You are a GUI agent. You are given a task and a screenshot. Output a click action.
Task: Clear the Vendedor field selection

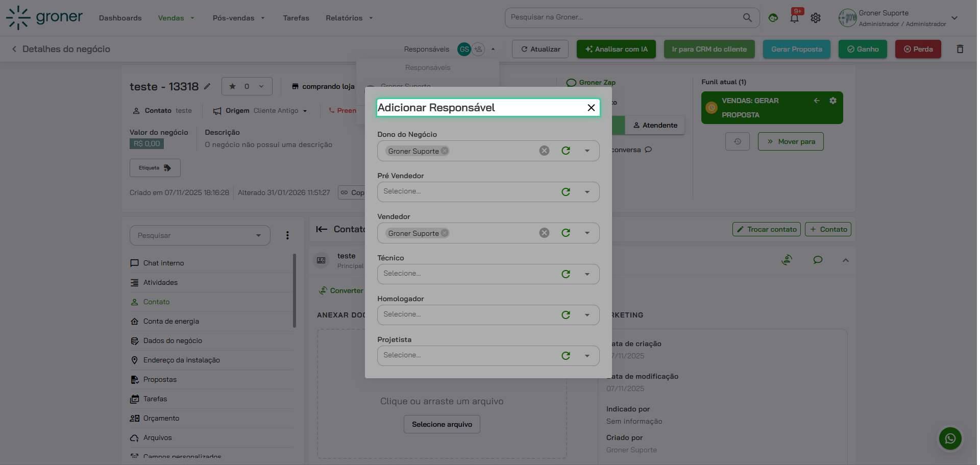(x=544, y=233)
